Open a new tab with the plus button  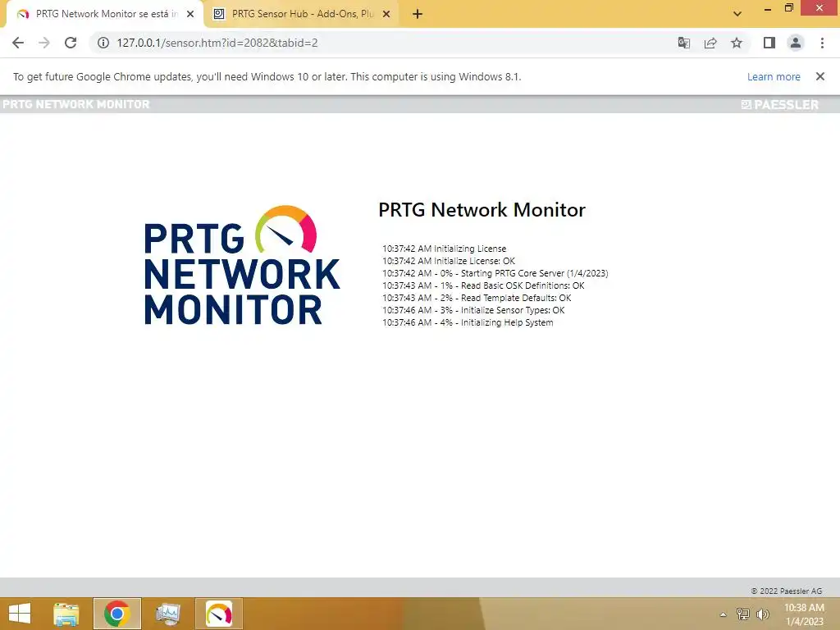click(x=418, y=14)
